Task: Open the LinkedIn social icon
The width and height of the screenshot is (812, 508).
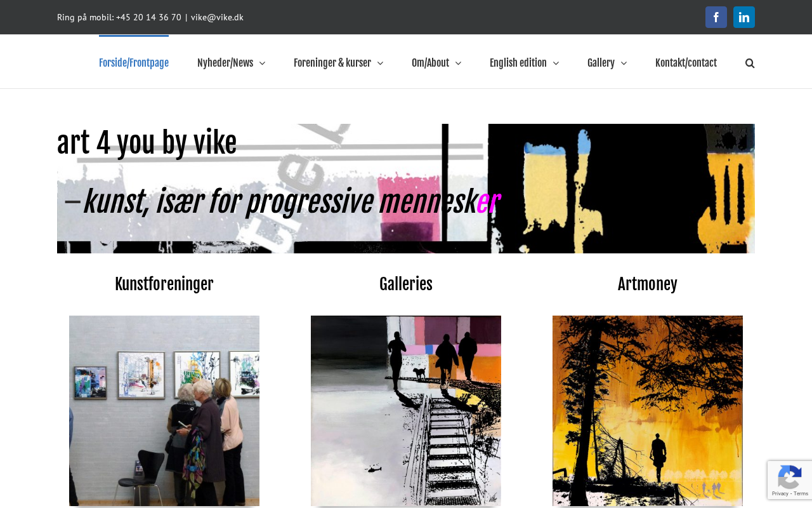Action: (744, 17)
